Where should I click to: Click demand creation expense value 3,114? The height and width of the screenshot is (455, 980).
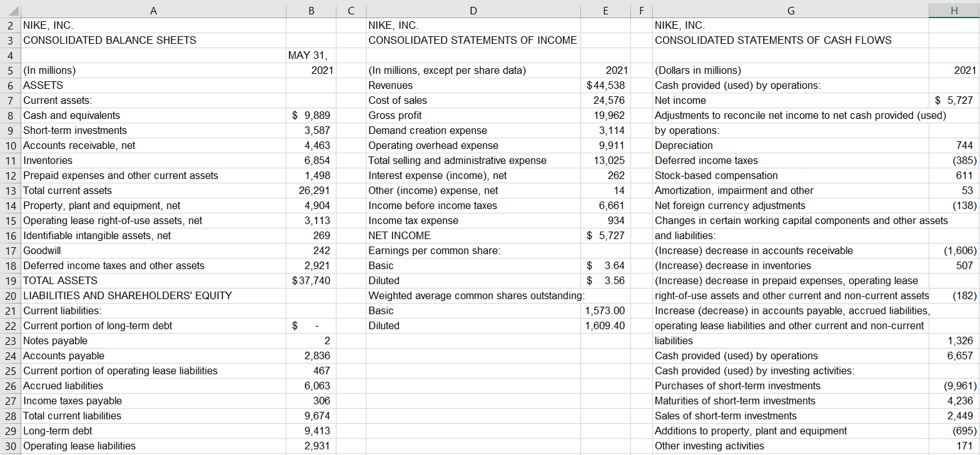pyautogui.click(x=605, y=130)
